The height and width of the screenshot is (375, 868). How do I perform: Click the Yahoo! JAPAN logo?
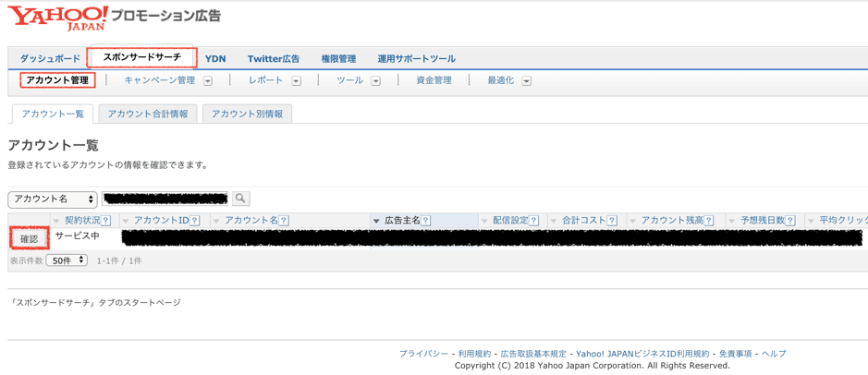click(x=57, y=18)
